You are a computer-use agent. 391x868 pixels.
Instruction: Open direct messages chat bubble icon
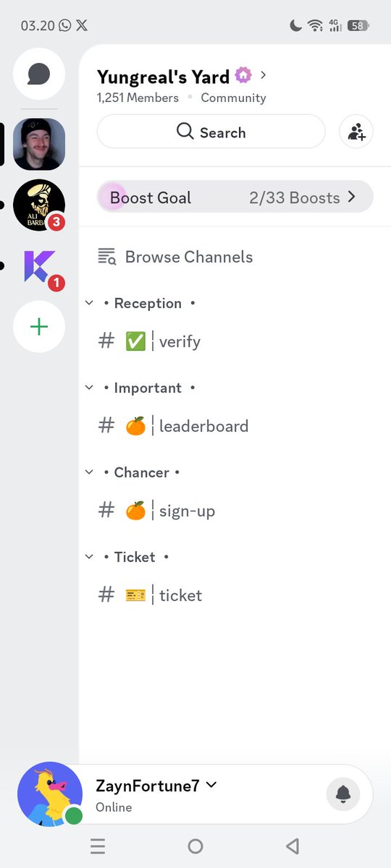click(39, 74)
